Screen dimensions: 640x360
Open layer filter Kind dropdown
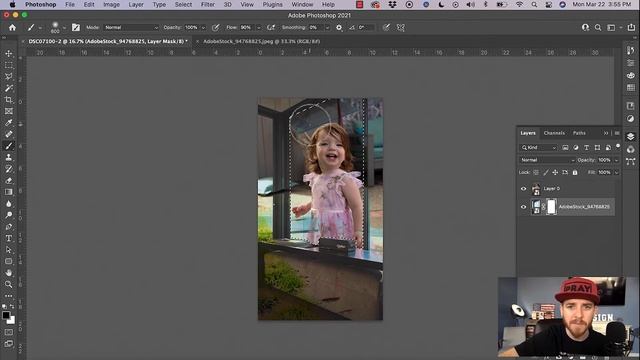[x=539, y=147]
